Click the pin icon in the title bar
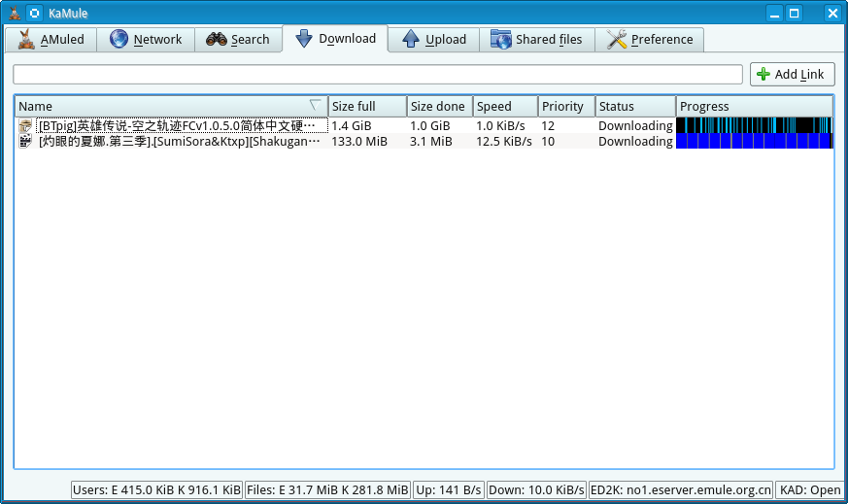 point(34,13)
